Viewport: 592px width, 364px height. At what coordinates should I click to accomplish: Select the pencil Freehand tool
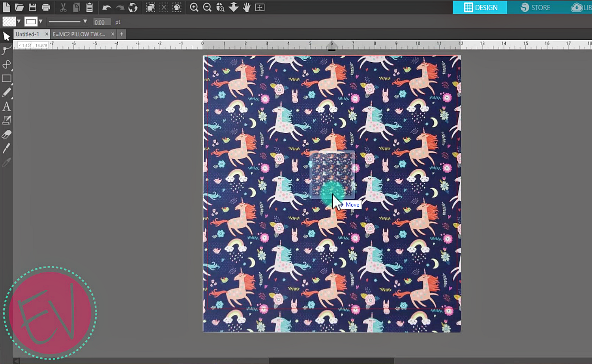pos(6,92)
